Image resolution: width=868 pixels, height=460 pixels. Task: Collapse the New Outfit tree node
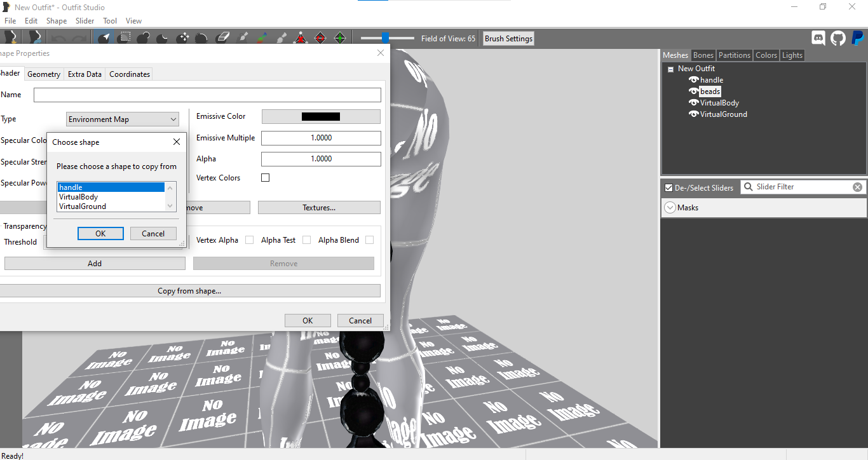pos(670,69)
